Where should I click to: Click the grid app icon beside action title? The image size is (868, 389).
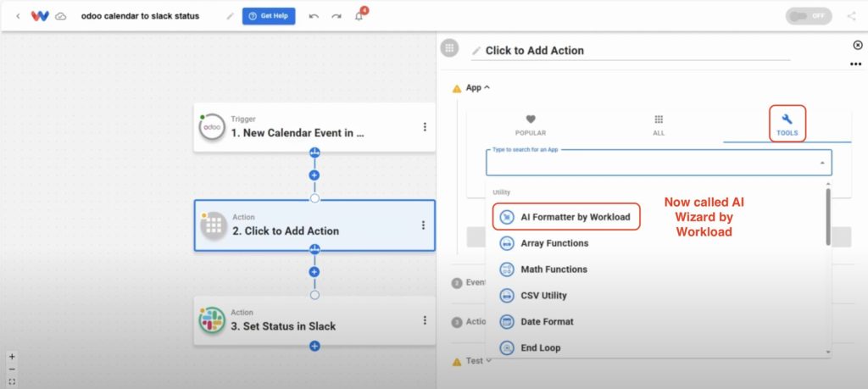click(x=449, y=47)
